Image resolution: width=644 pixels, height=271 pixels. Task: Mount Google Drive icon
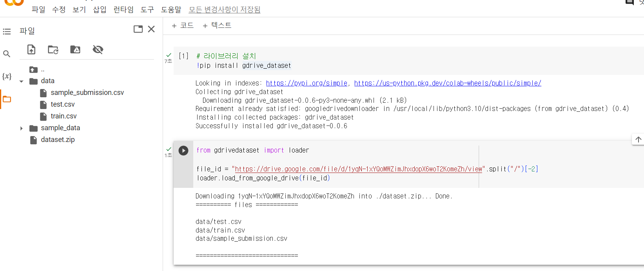[75, 49]
